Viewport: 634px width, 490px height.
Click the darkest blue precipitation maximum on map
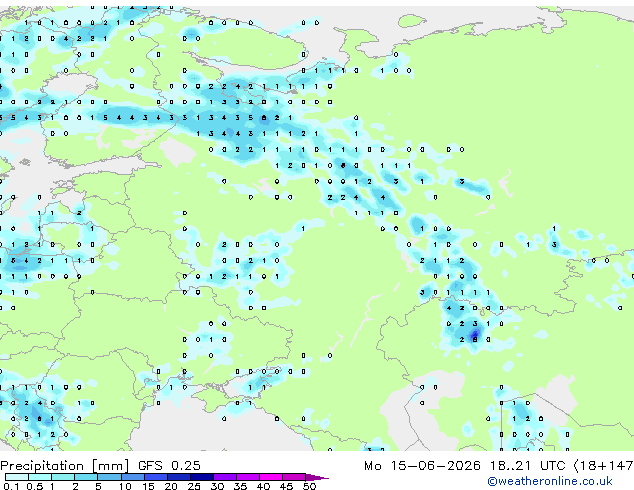pyautogui.click(x=476, y=334)
